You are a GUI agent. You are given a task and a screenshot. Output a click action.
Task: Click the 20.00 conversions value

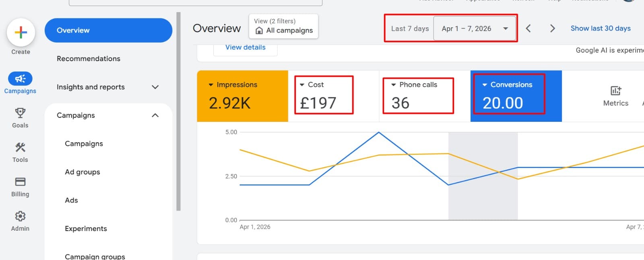click(x=503, y=103)
